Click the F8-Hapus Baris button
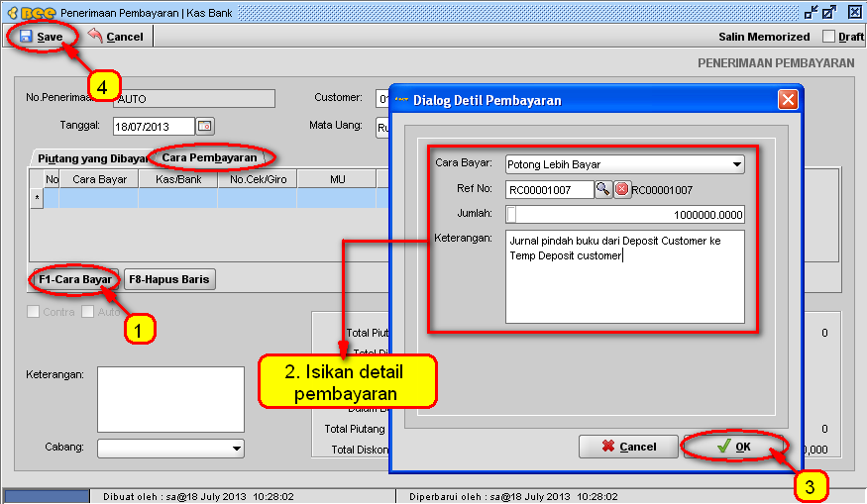The width and height of the screenshot is (867, 504). point(169,279)
